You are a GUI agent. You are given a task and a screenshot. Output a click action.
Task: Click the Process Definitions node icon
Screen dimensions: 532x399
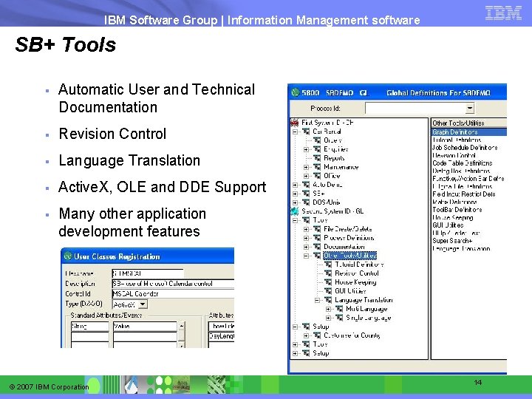tap(317, 238)
